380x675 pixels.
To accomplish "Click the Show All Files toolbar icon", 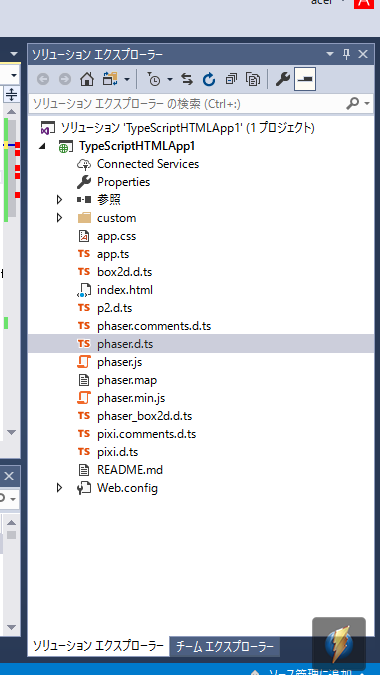I will (x=253, y=79).
